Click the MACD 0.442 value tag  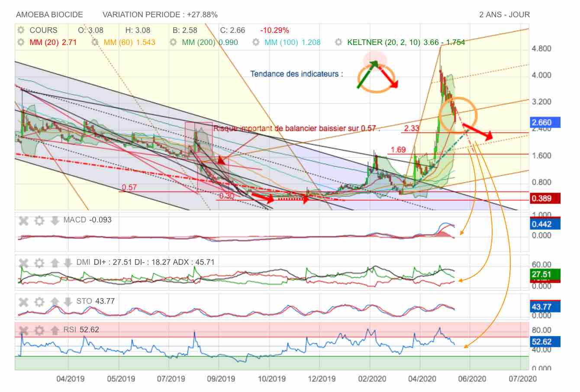pyautogui.click(x=545, y=224)
